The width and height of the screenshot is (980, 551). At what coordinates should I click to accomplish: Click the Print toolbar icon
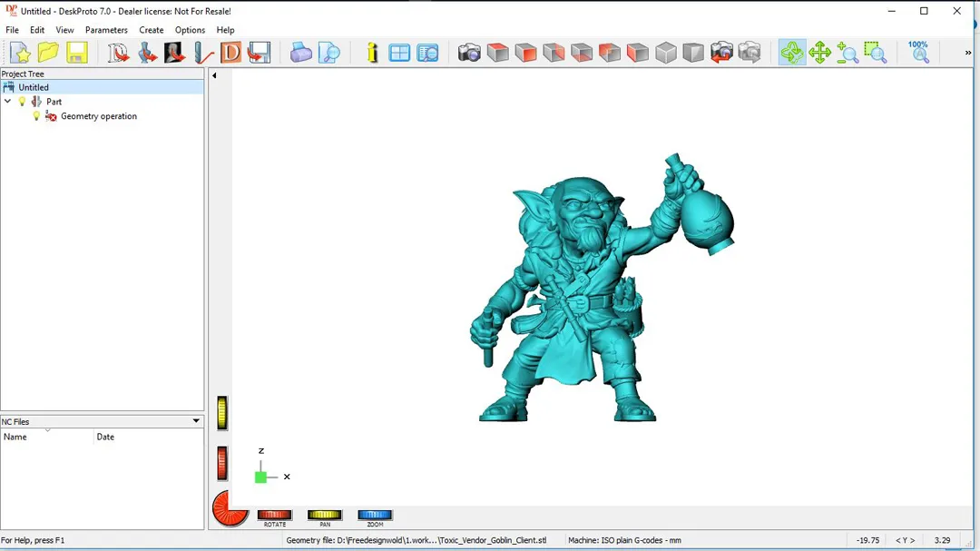pos(301,53)
